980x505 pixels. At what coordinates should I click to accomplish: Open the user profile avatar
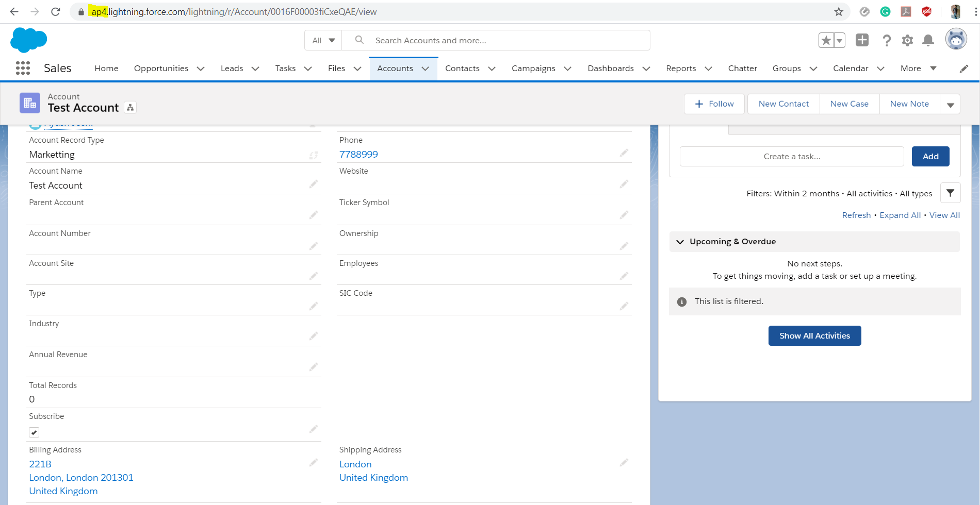[x=956, y=39]
